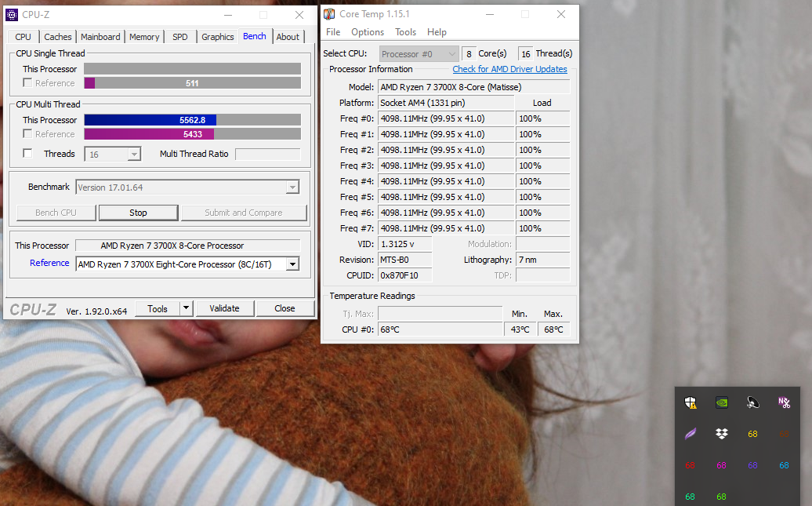Open the Dropbox tray icon
The image size is (812, 506).
[x=721, y=433]
